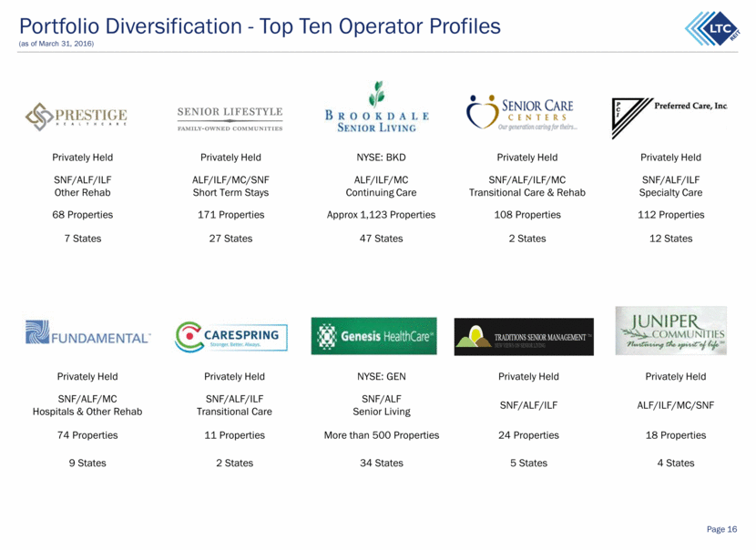Click '47 States' under Brookdale
This screenshot has width=756, height=550.
pos(381,239)
